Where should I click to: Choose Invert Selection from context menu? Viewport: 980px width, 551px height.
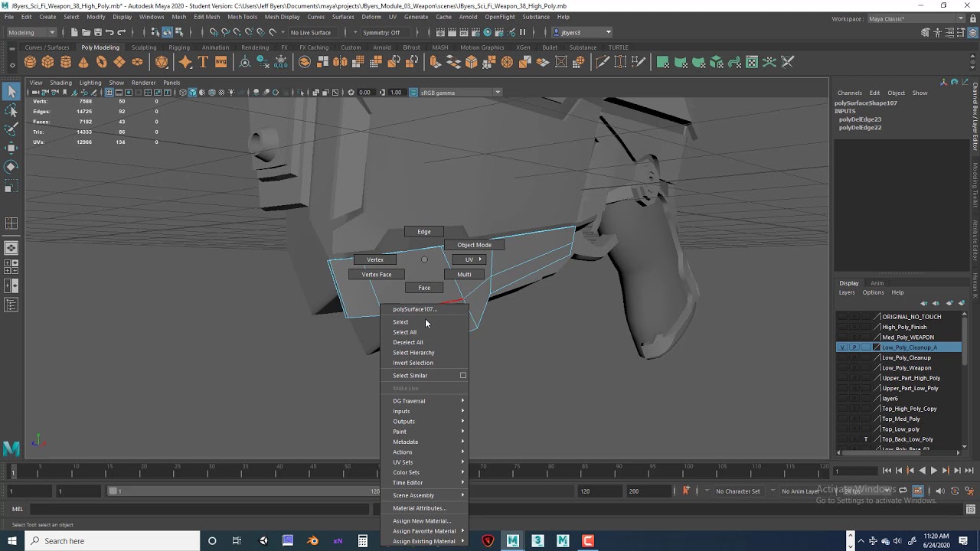[x=413, y=363]
